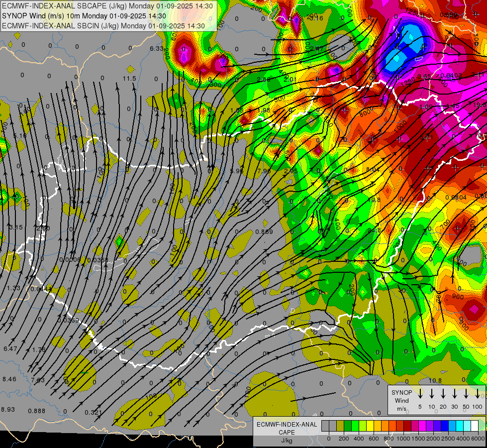Click the '6000' tick label on CAPE scale

[478, 439]
